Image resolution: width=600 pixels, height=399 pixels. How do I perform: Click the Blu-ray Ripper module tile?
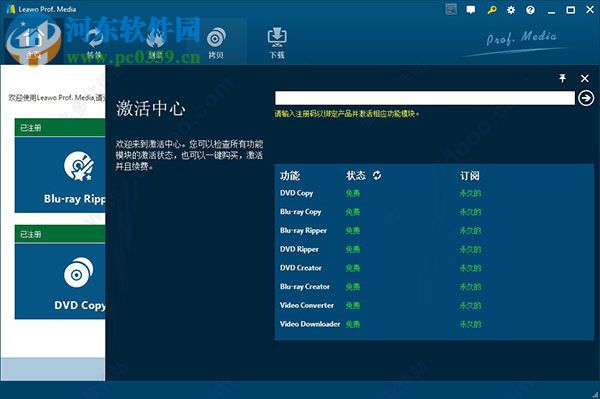click(x=60, y=175)
